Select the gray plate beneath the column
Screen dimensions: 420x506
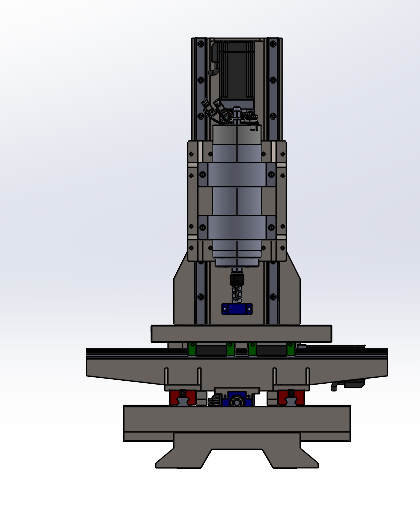click(x=241, y=334)
